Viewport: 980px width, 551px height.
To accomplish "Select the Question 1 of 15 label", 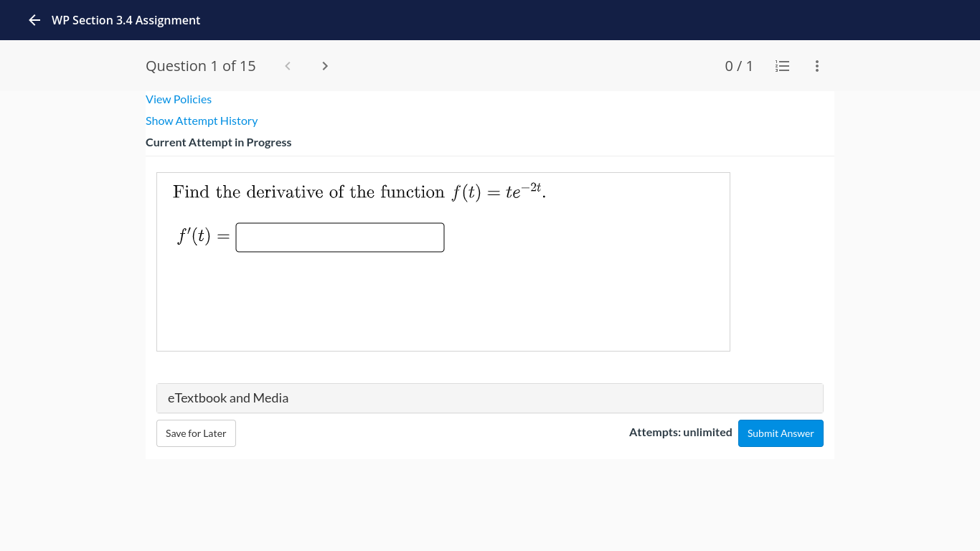I will click(x=200, y=65).
